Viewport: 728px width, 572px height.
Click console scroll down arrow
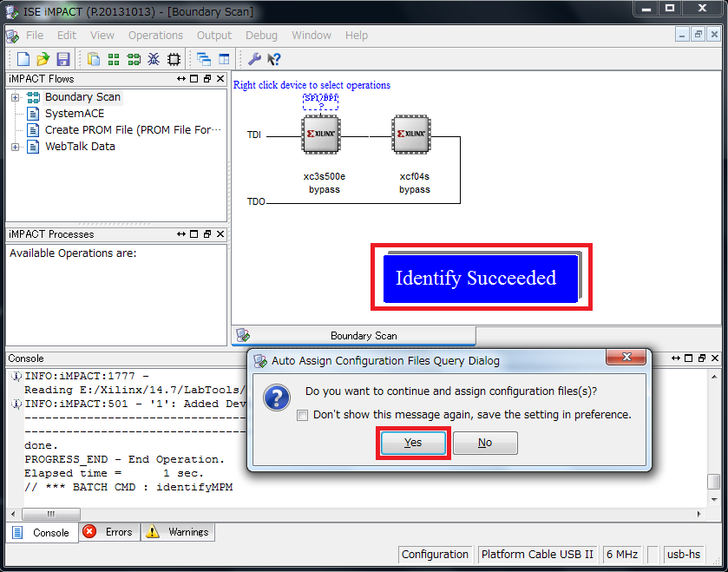pyautogui.click(x=714, y=500)
